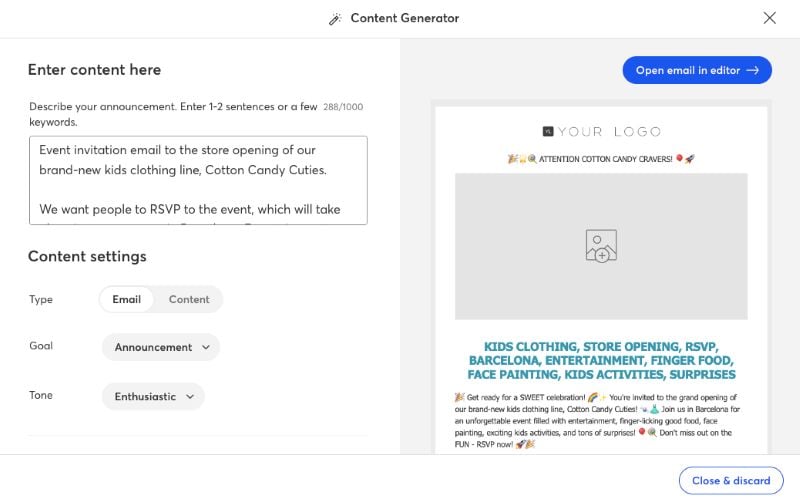Click the ATTENTION COTTON CANDY CRAVERS preheader
The height and width of the screenshot is (503, 800).
point(601,158)
